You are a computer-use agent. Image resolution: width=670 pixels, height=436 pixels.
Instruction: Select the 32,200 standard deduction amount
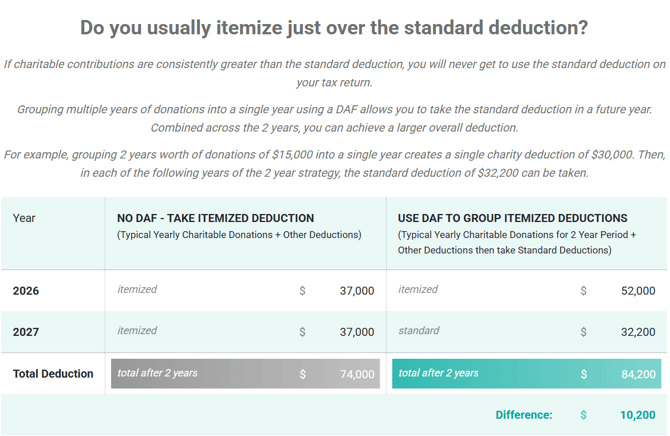(638, 332)
